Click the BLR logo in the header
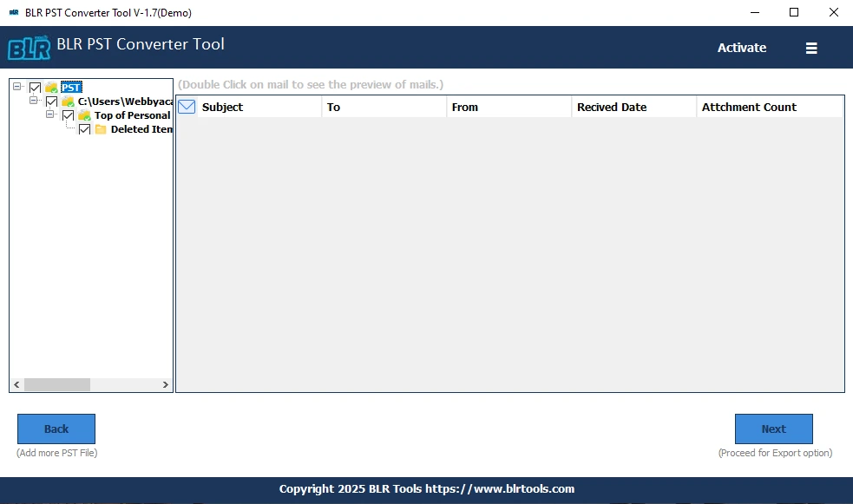The width and height of the screenshot is (853, 504). click(28, 48)
